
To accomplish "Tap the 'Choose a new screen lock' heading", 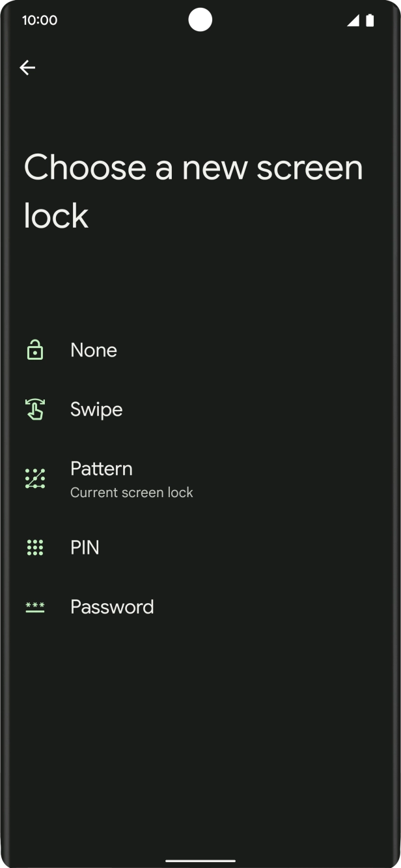I will (193, 191).
